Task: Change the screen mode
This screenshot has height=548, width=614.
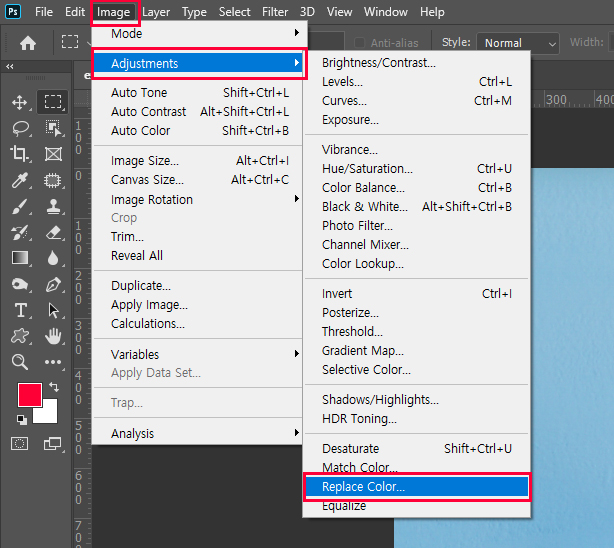Action: (x=52, y=444)
